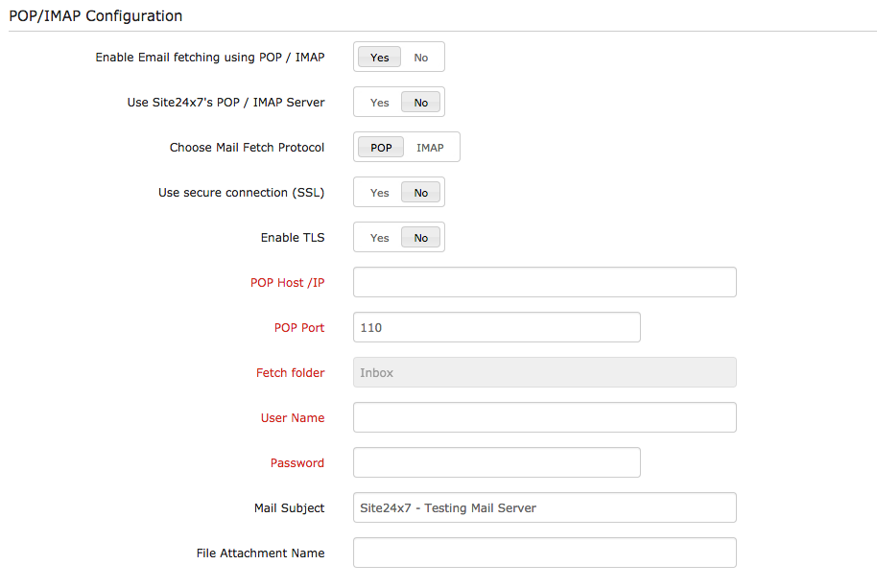
Task: Choose No for Use Site24x7's POP/IMAP Server
Action: click(421, 103)
